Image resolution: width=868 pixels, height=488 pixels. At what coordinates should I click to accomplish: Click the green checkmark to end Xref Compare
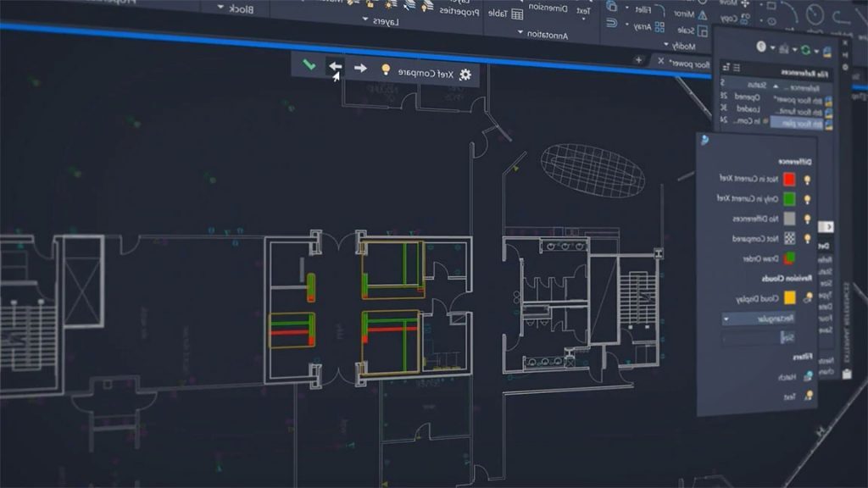click(310, 65)
